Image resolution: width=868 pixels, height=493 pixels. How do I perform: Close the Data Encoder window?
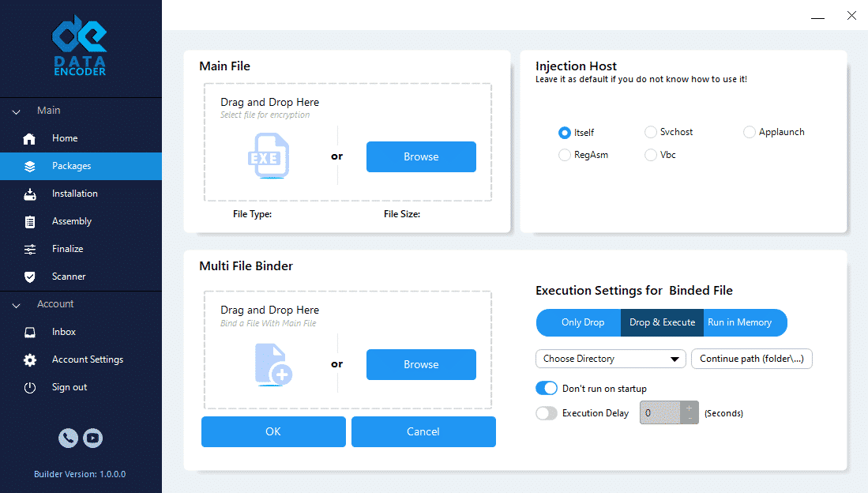pyautogui.click(x=852, y=16)
